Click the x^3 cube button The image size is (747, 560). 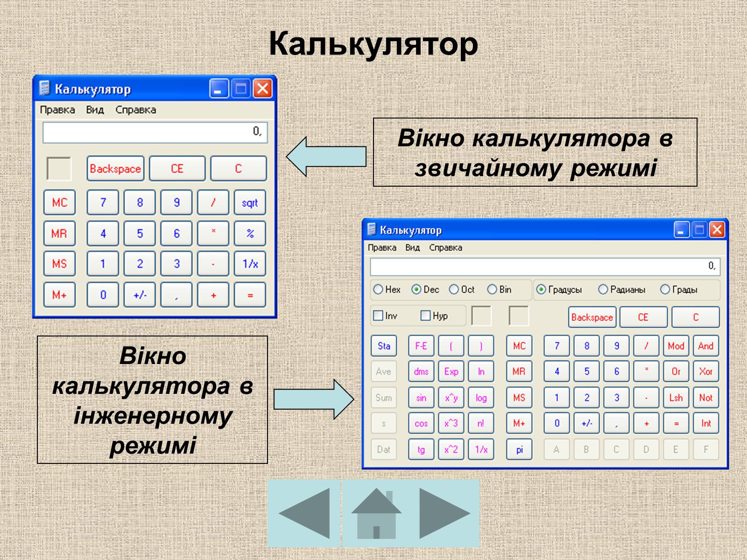click(x=451, y=423)
